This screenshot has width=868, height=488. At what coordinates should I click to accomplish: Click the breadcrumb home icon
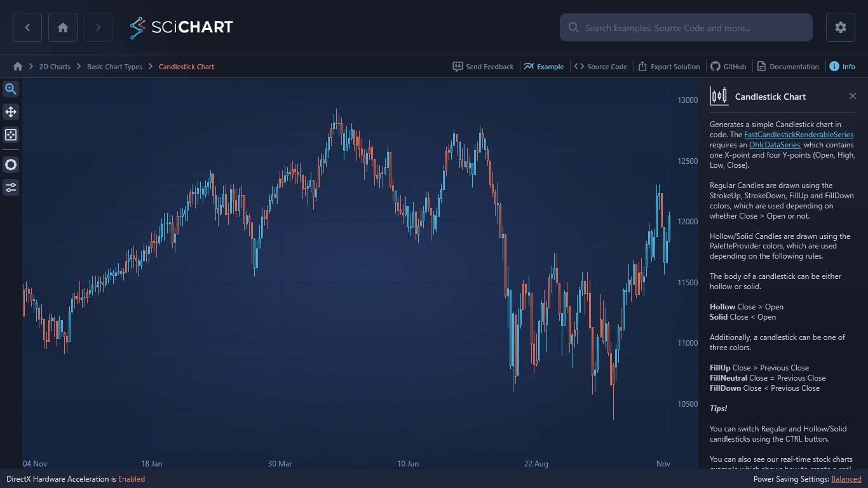click(18, 67)
